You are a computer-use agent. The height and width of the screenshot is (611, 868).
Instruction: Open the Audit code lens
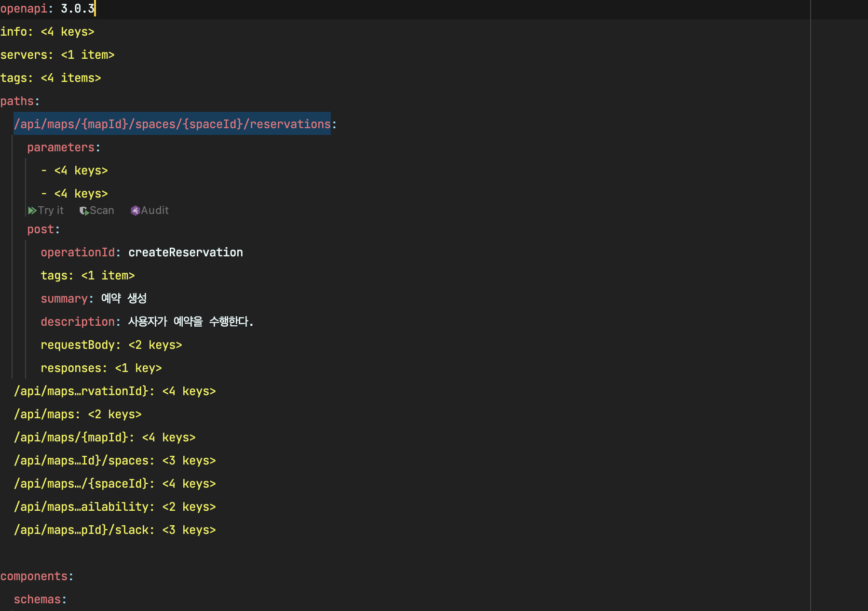(155, 211)
